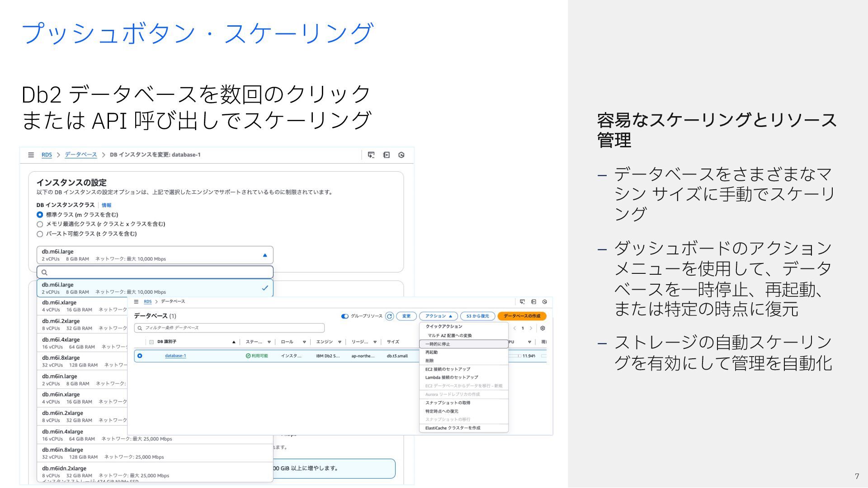Click the データベースの作成 button
The image size is (868, 488).
coord(522,316)
